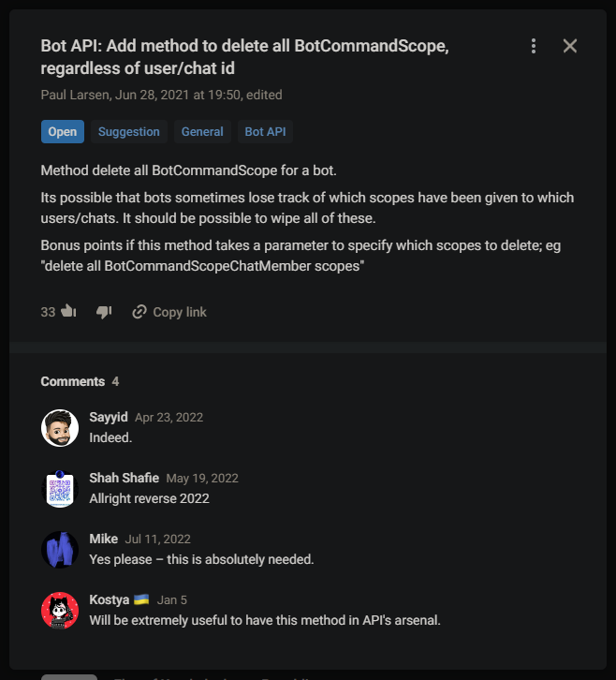Open the three-dot options menu
Viewport: 616px width, 680px height.
534,46
